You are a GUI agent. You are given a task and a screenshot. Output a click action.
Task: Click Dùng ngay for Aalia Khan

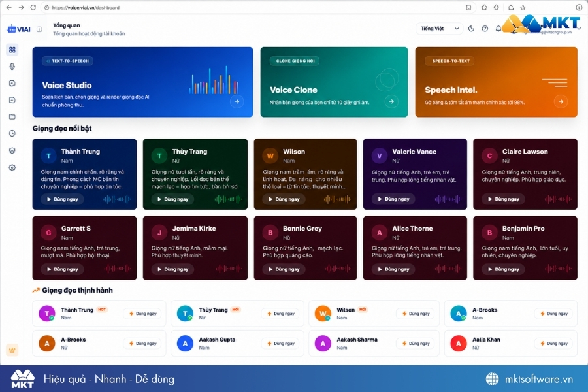click(554, 343)
